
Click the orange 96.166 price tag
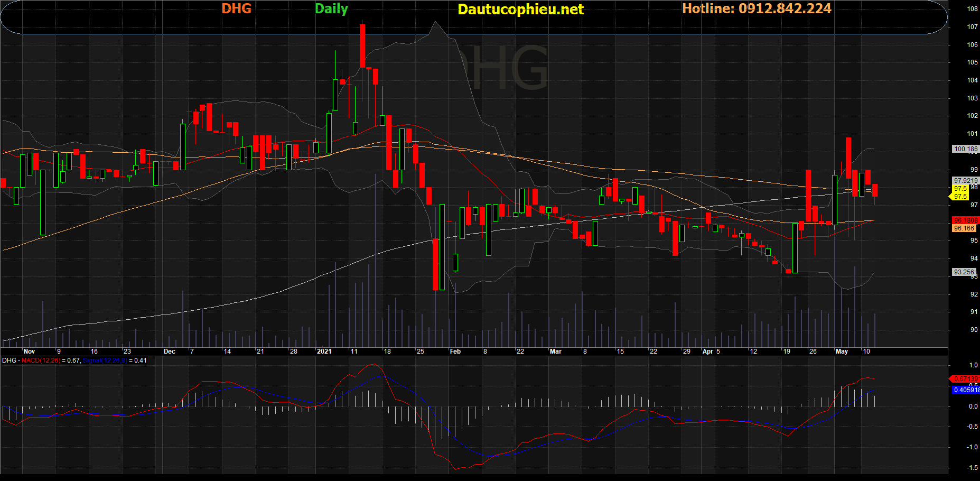pyautogui.click(x=964, y=228)
